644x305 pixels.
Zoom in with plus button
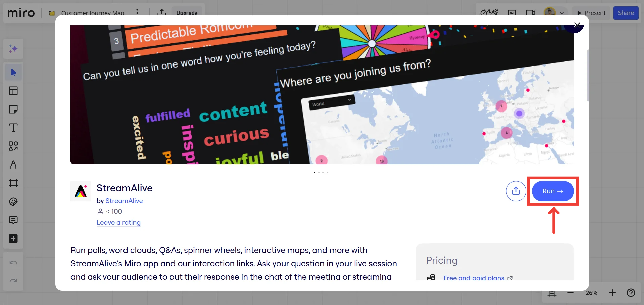coord(612,293)
